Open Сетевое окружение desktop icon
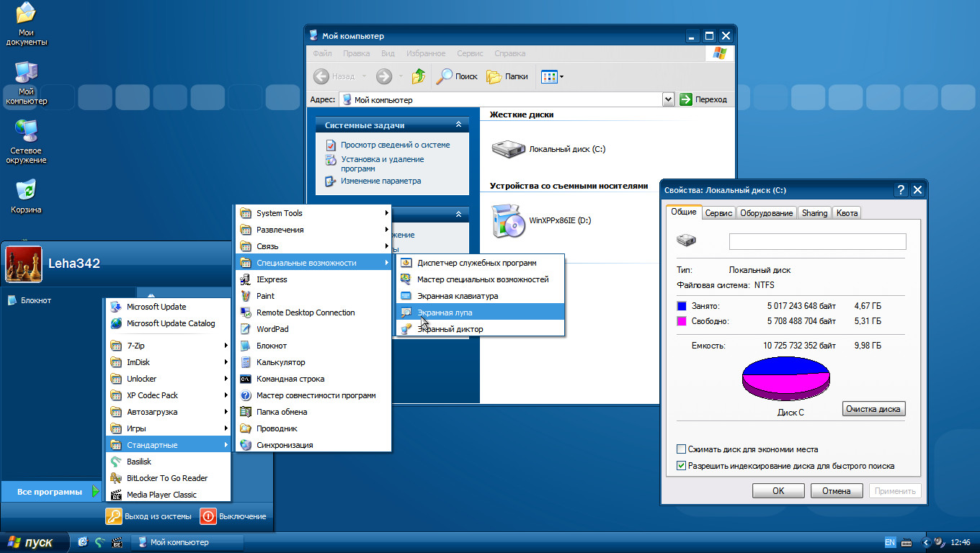The image size is (980, 553). coord(27,142)
